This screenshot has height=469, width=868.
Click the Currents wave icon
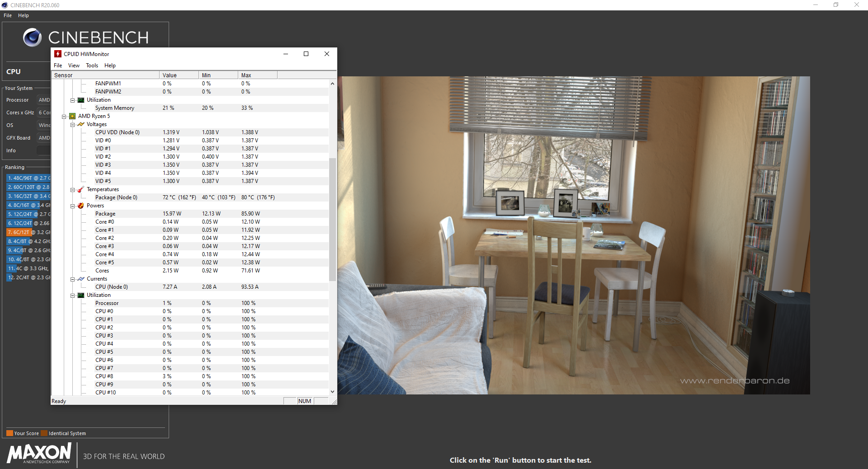81,279
